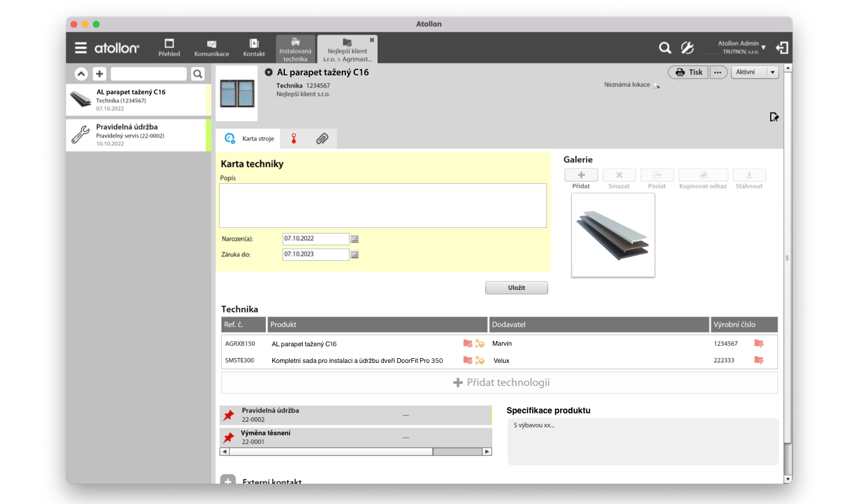The image size is (859, 504).
Task: Open the red thermometer tab
Action: (x=294, y=139)
